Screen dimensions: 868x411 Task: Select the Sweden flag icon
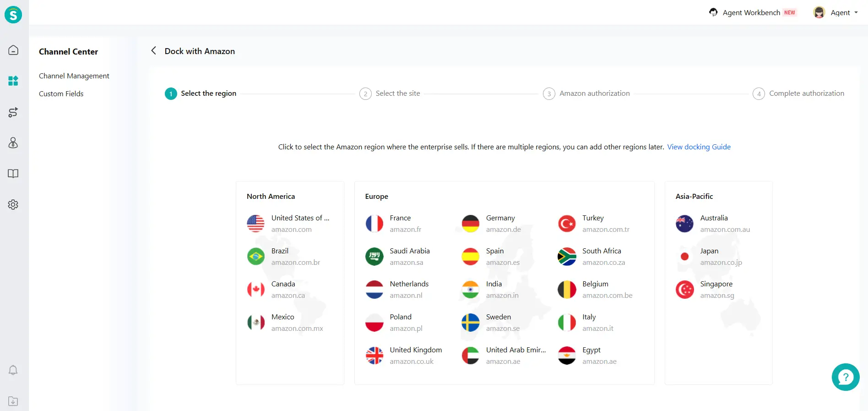point(471,323)
